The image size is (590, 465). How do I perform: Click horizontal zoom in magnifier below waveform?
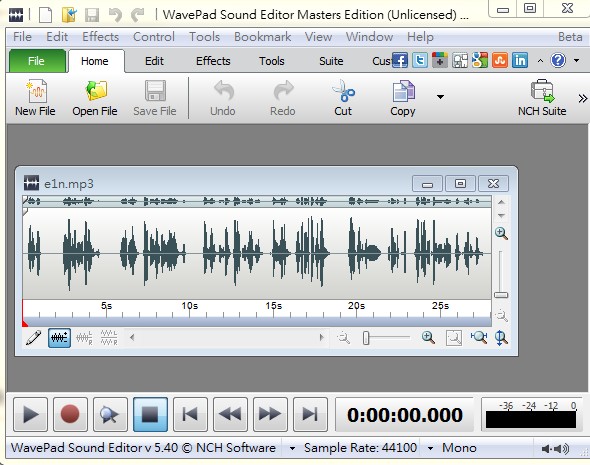click(x=428, y=337)
